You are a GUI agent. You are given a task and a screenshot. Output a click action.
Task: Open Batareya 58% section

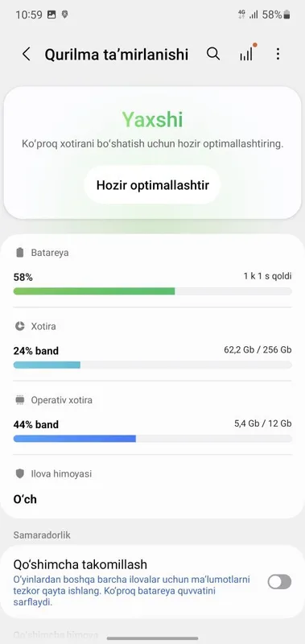pos(152,272)
